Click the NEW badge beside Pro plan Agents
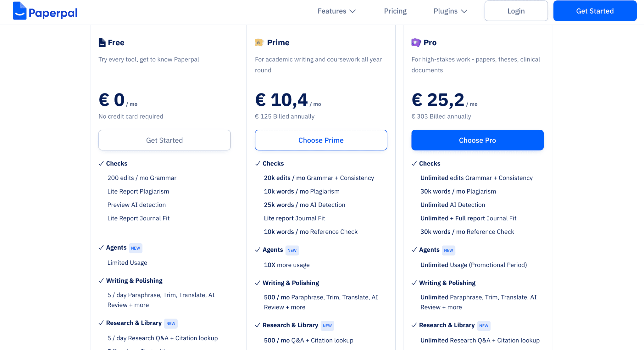 click(x=448, y=250)
